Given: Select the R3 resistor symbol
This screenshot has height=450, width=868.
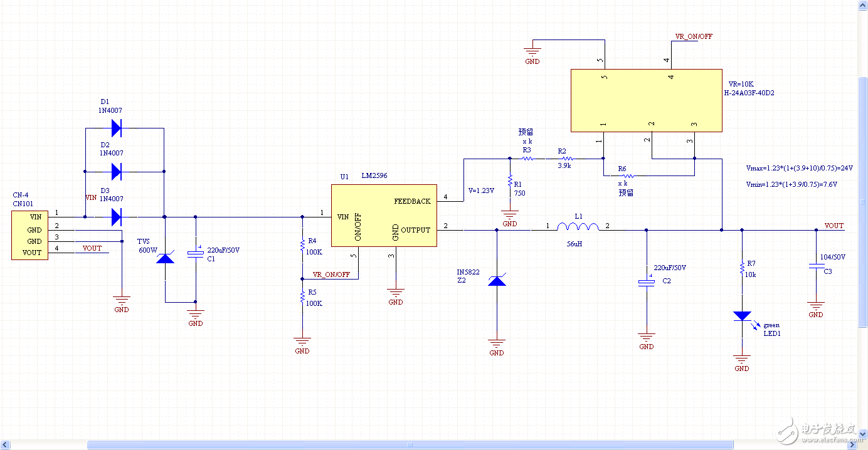Looking at the screenshot, I should tap(527, 159).
